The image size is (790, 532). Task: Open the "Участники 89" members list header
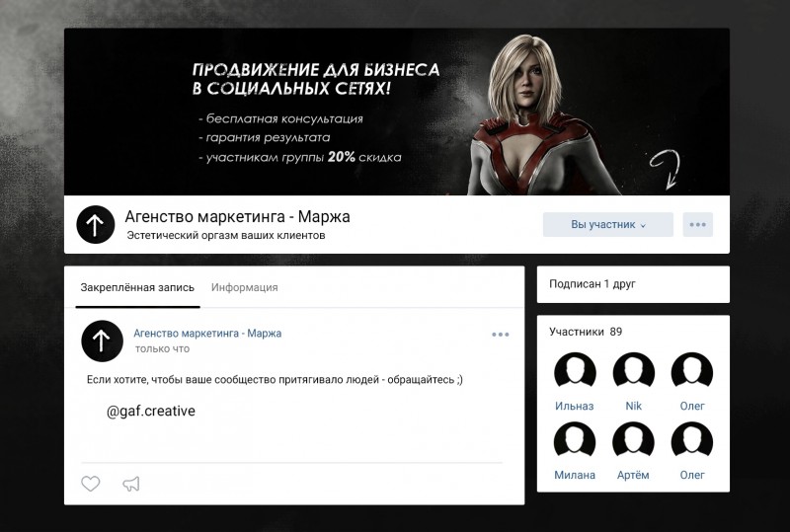(586, 332)
